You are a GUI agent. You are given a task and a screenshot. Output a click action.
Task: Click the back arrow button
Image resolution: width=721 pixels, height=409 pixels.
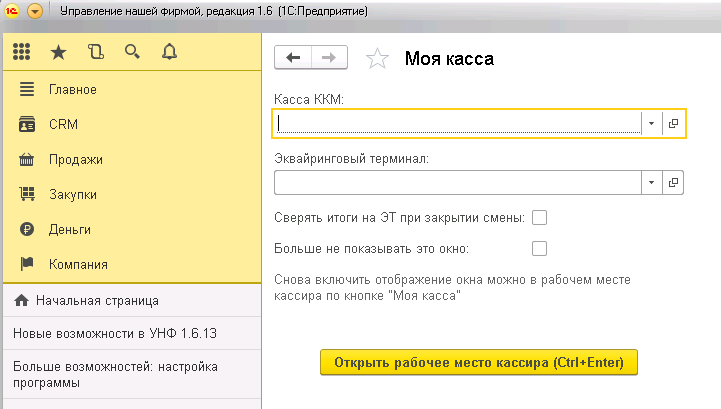(293, 58)
